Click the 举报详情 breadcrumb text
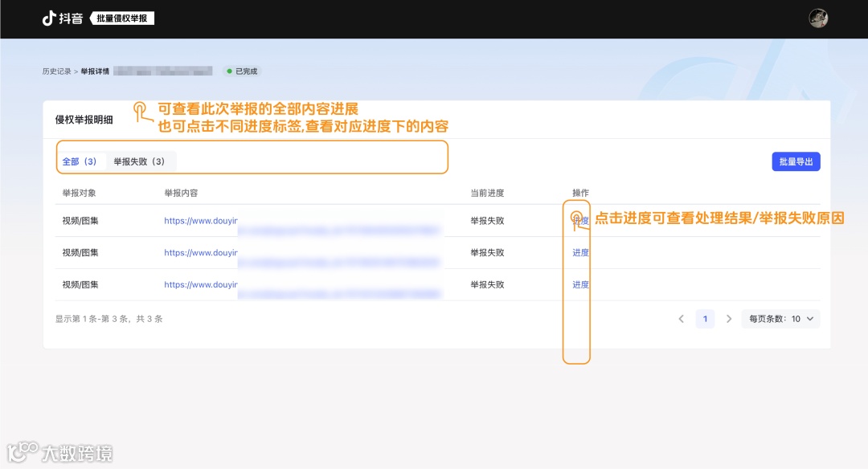Screen dimensions: 868x469 tap(95, 71)
